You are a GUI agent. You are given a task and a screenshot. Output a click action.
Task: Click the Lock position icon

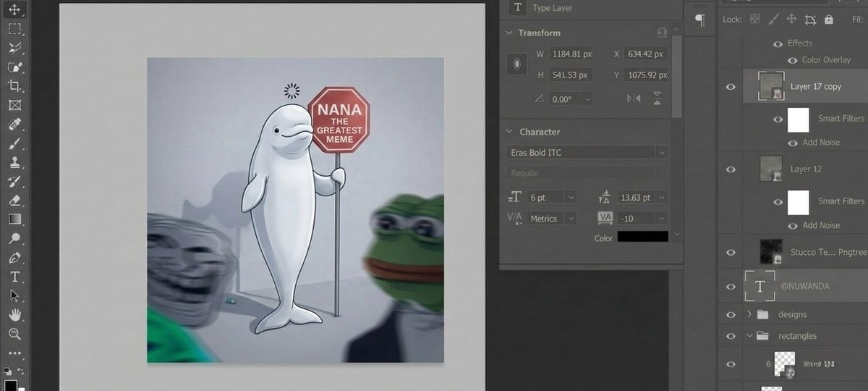pyautogui.click(x=791, y=20)
